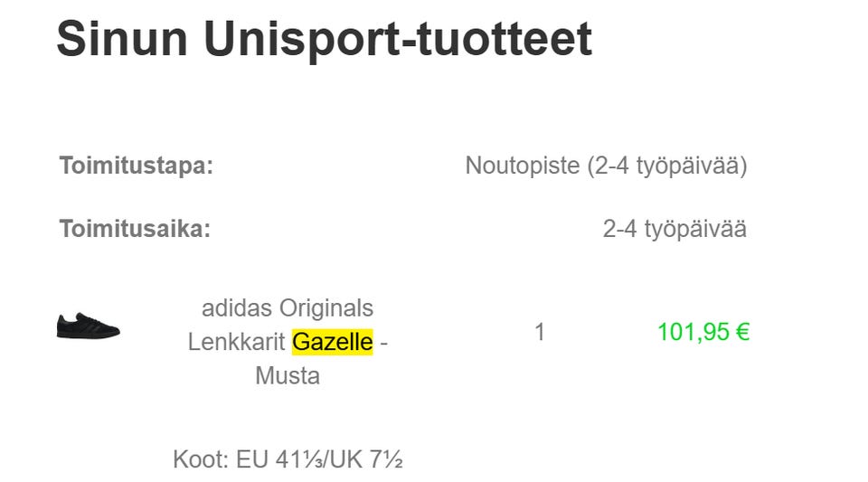
Task: Click the Koot: size label
Action: click(201, 459)
